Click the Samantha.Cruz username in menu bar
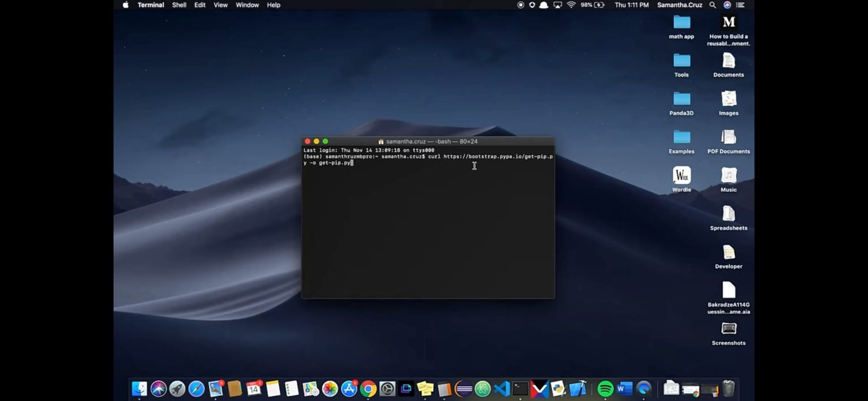868x401 pixels. coord(679,5)
